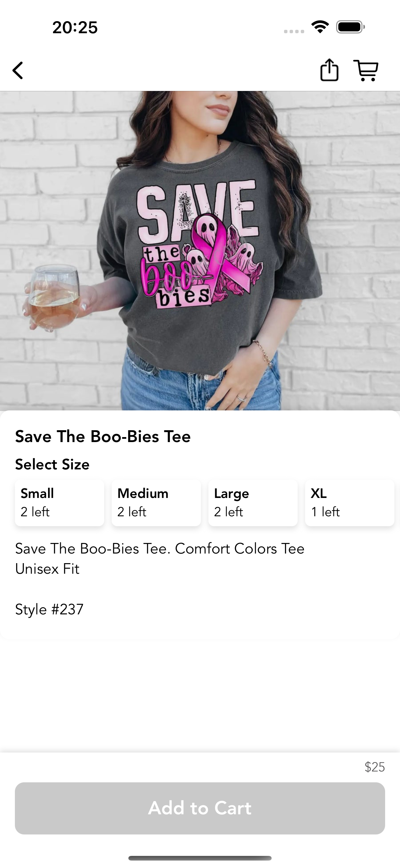This screenshot has height=868, width=400.
Task: Tap the 20:25 clock in status bar
Action: click(x=75, y=27)
